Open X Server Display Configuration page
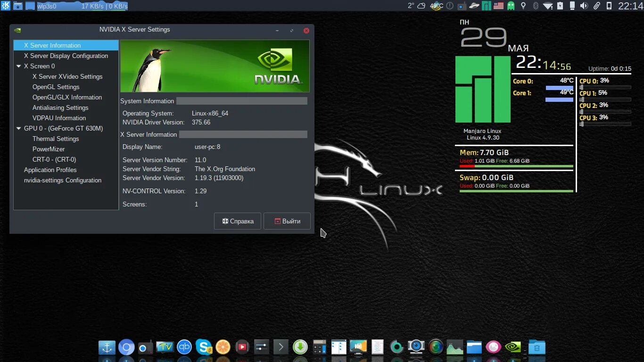The width and height of the screenshot is (644, 362). pos(66,56)
